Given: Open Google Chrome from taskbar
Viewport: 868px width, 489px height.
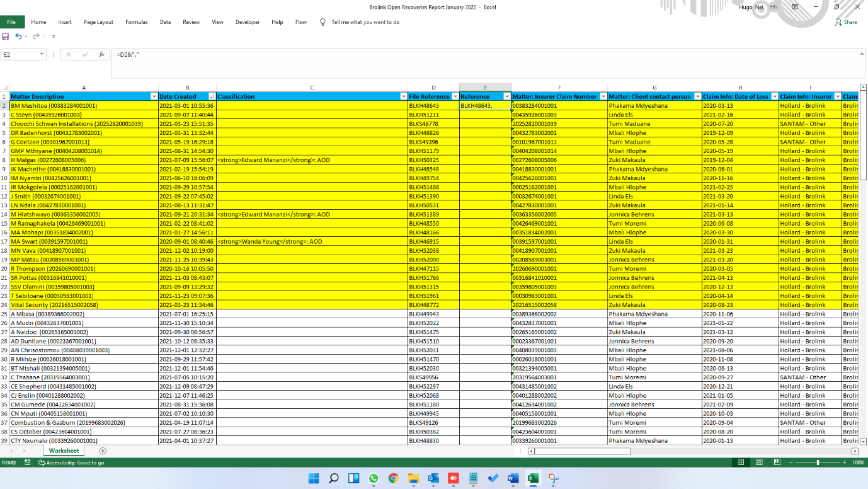Looking at the screenshot, I should click(x=394, y=478).
